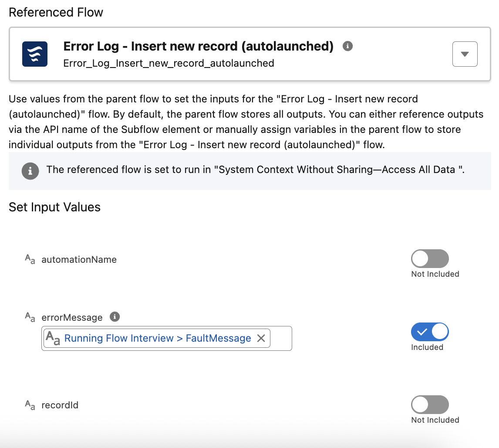
Task: Click the text icon inside the FaultMessage pill
Action: click(53, 338)
